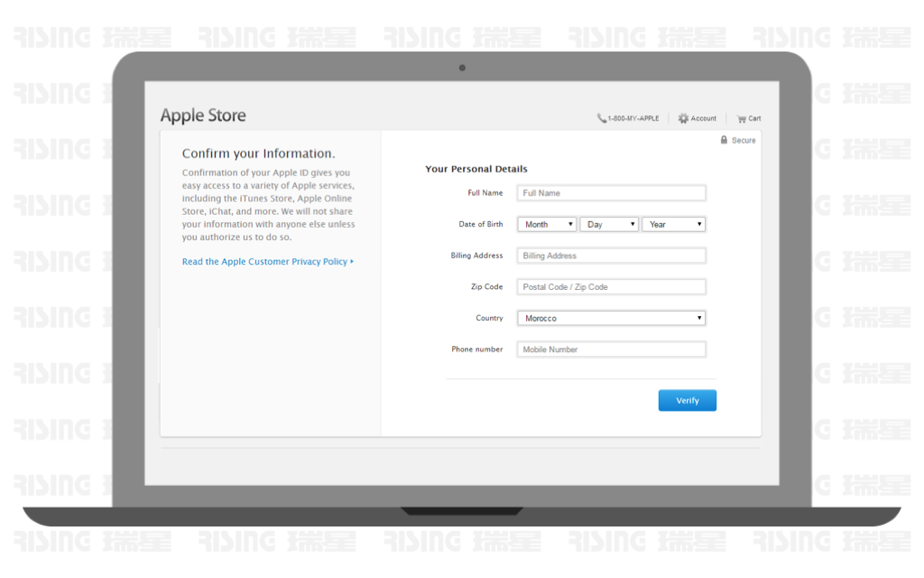
Task: Click the blue Verify button
Action: coord(687,400)
